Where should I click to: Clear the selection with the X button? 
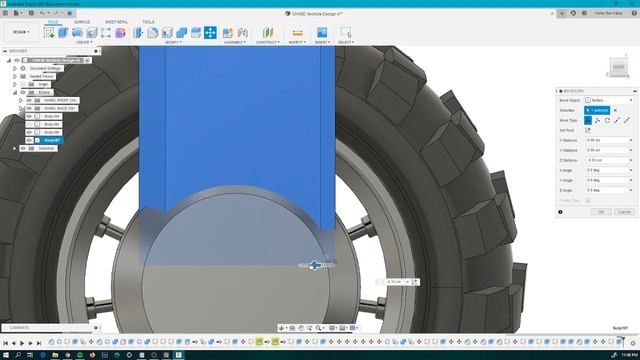(616, 110)
